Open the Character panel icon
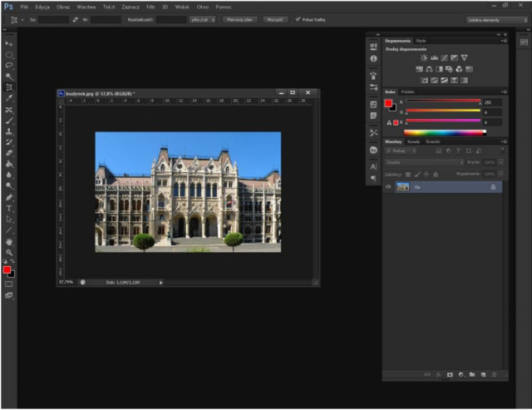Viewport: 532px width, 410px height. [373, 166]
